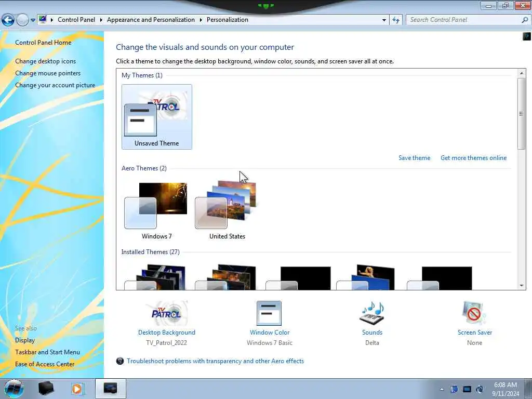Image resolution: width=532 pixels, height=399 pixels.
Task: Select the United States Aero theme
Action: (227, 210)
